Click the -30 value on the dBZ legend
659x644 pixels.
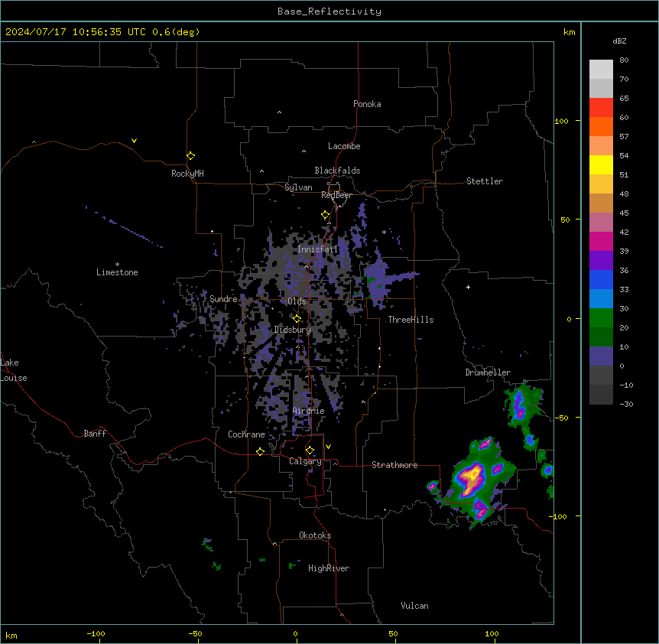626,404
